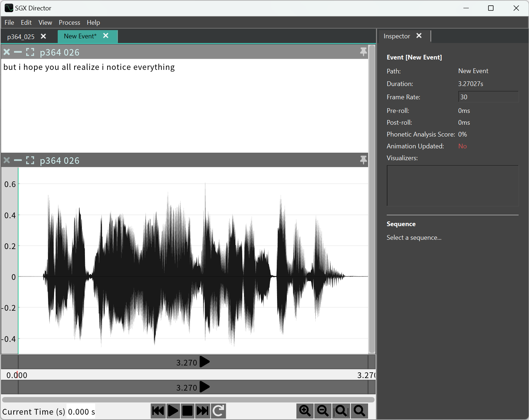
Task: Click the Frame Rate input field
Action: (x=488, y=97)
